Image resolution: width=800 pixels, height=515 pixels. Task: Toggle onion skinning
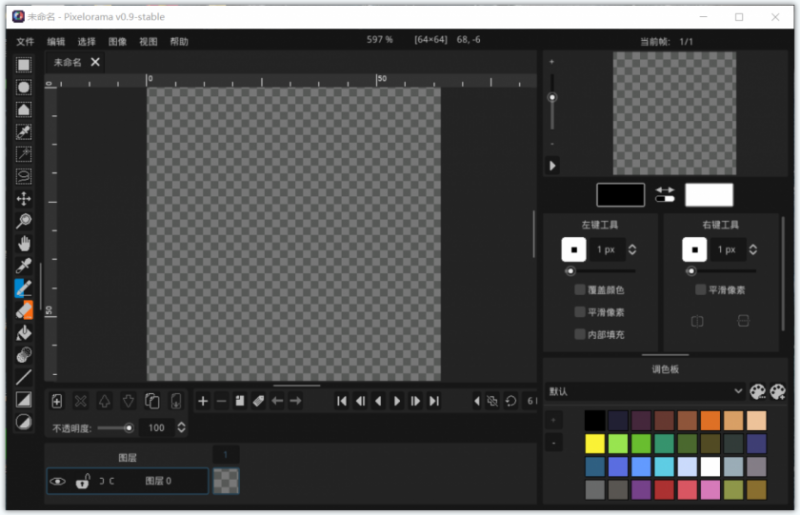tap(492, 401)
